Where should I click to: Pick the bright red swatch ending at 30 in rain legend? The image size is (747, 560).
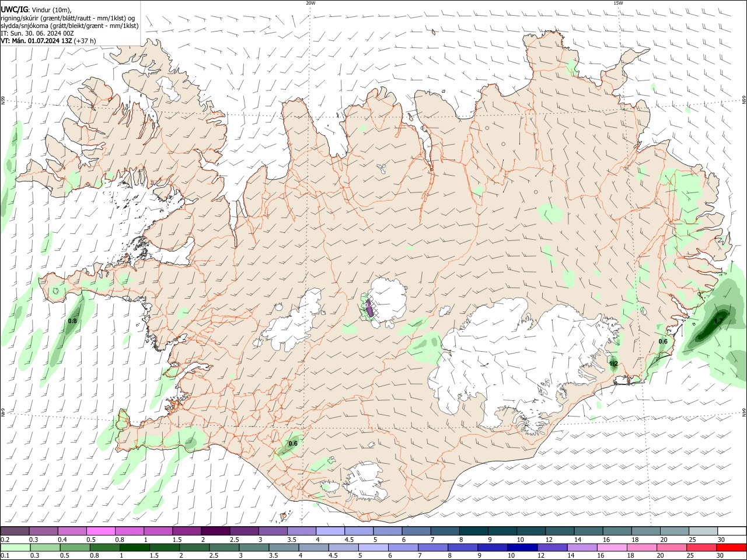[731, 547]
